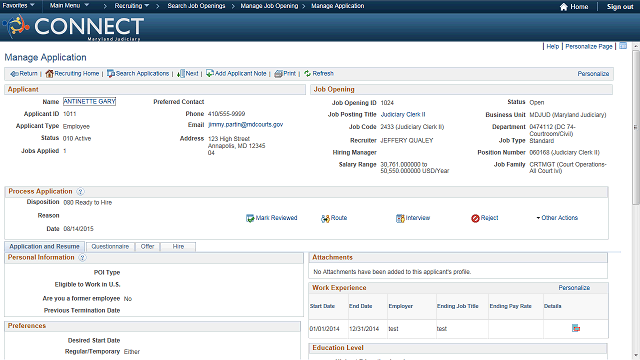The height and width of the screenshot is (360, 640).
Task: Open the Main Menu dropdown
Action: pos(69,6)
